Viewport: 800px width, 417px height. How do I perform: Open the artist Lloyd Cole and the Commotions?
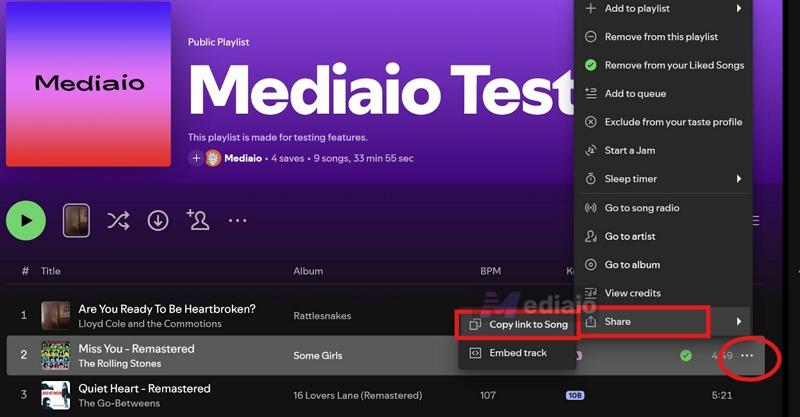tap(150, 324)
